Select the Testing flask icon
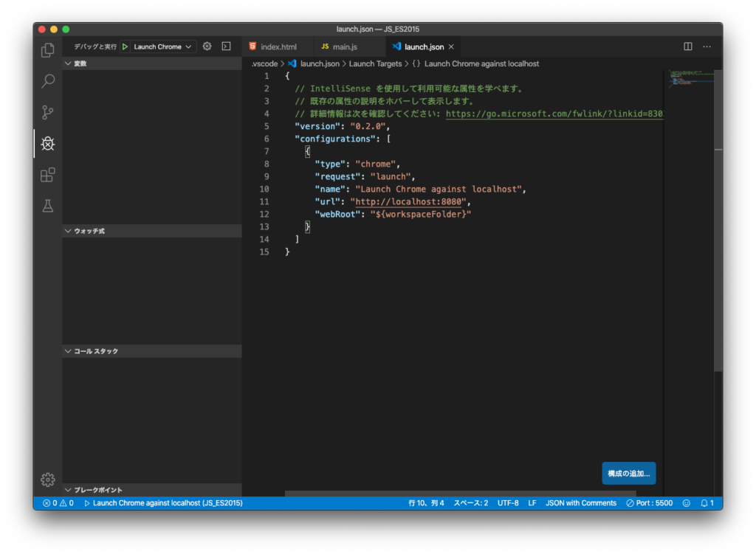 click(47, 207)
